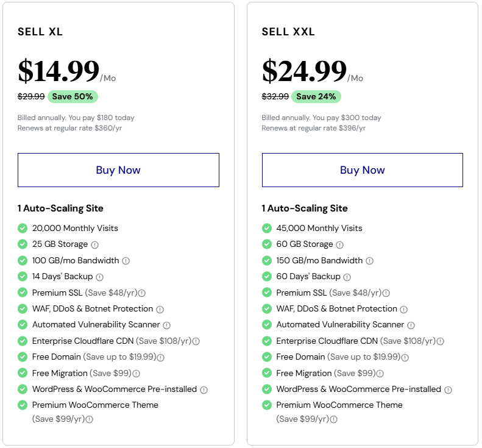This screenshot has height=448, width=482.
Task: Show info for 60 Days' Backup
Action: point(347,277)
